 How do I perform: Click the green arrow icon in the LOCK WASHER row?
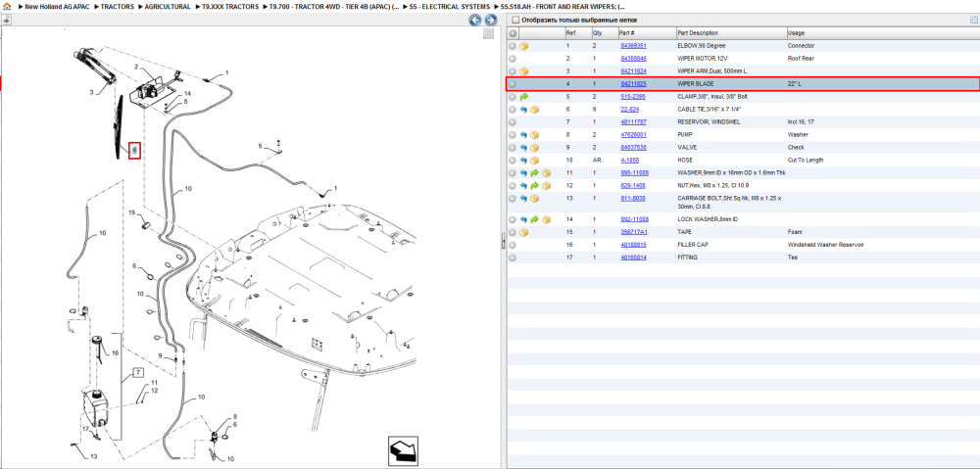(x=534, y=220)
